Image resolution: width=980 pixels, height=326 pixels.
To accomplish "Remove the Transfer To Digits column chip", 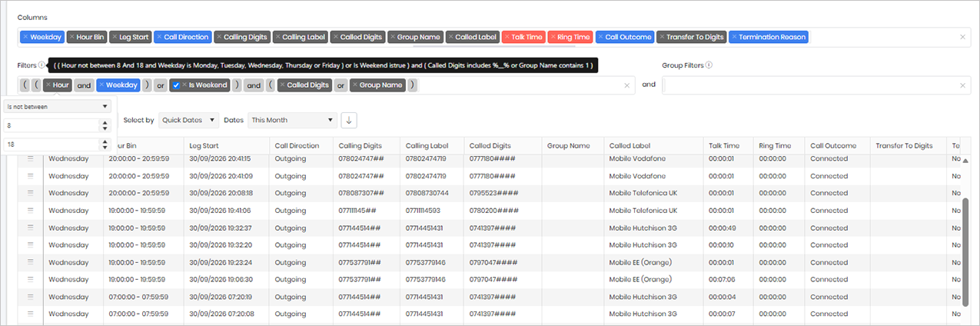I will point(662,37).
